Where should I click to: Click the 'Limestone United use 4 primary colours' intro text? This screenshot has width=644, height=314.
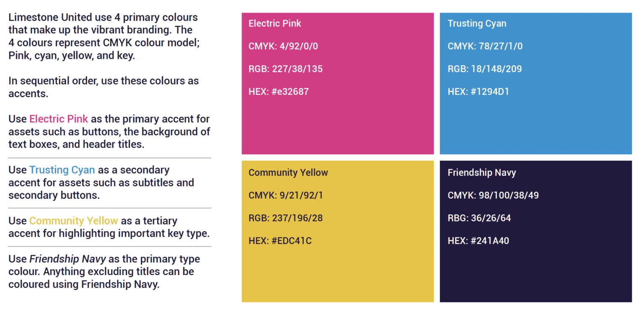[x=103, y=18]
